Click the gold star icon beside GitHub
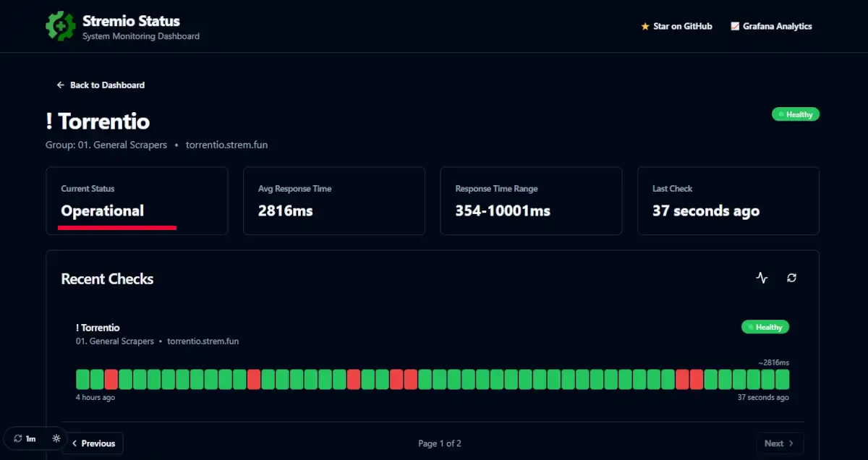Image resolution: width=868 pixels, height=460 pixels. pos(645,27)
